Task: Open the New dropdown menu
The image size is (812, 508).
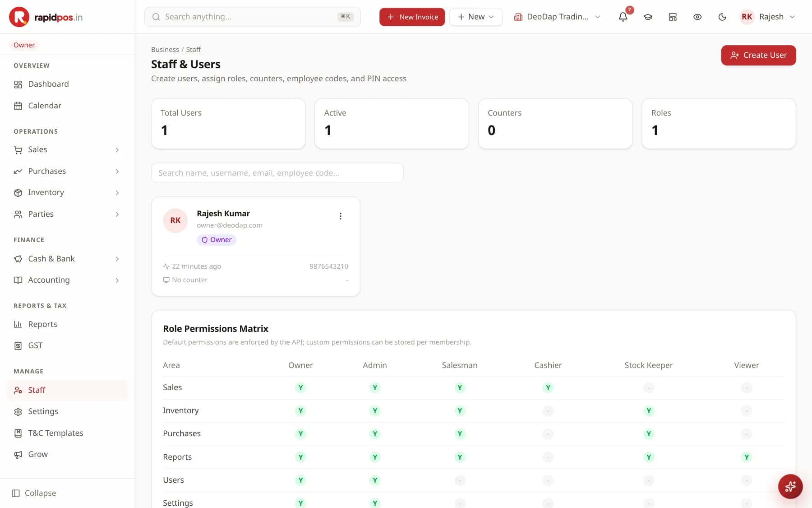Action: coord(475,17)
